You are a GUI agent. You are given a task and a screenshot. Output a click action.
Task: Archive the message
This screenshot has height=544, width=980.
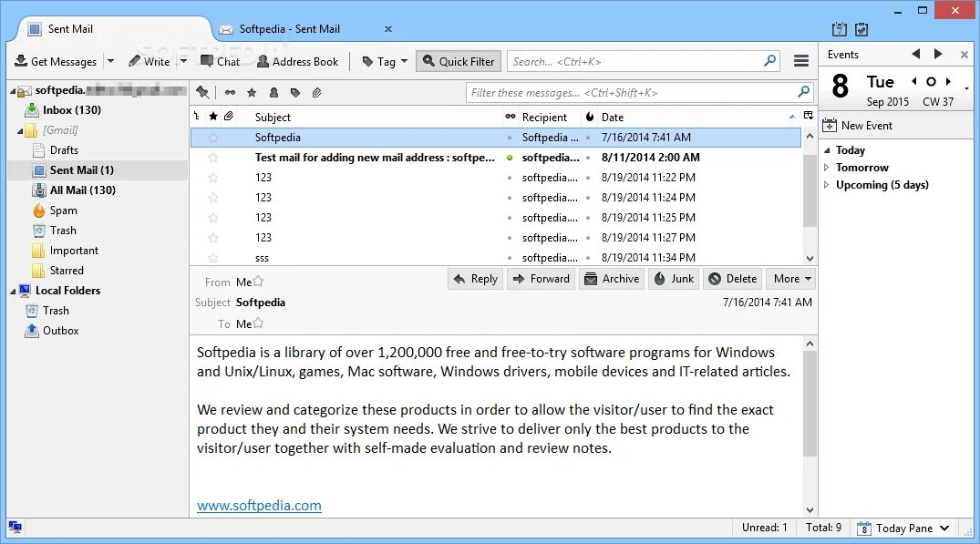point(612,279)
